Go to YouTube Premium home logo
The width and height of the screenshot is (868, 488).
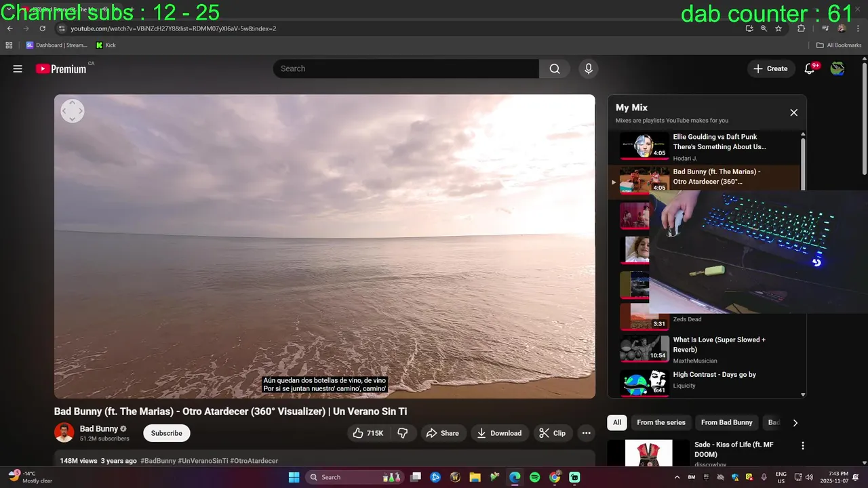click(61, 68)
